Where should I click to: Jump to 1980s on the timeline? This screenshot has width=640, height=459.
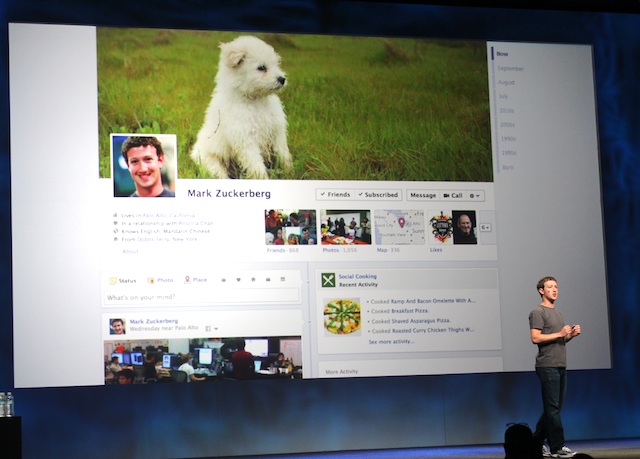tap(509, 153)
